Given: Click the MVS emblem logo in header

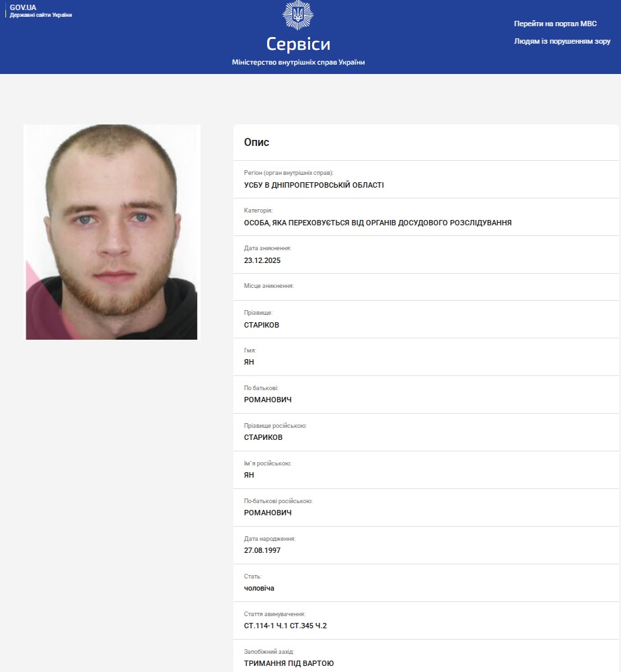Looking at the screenshot, I should pos(298,15).
